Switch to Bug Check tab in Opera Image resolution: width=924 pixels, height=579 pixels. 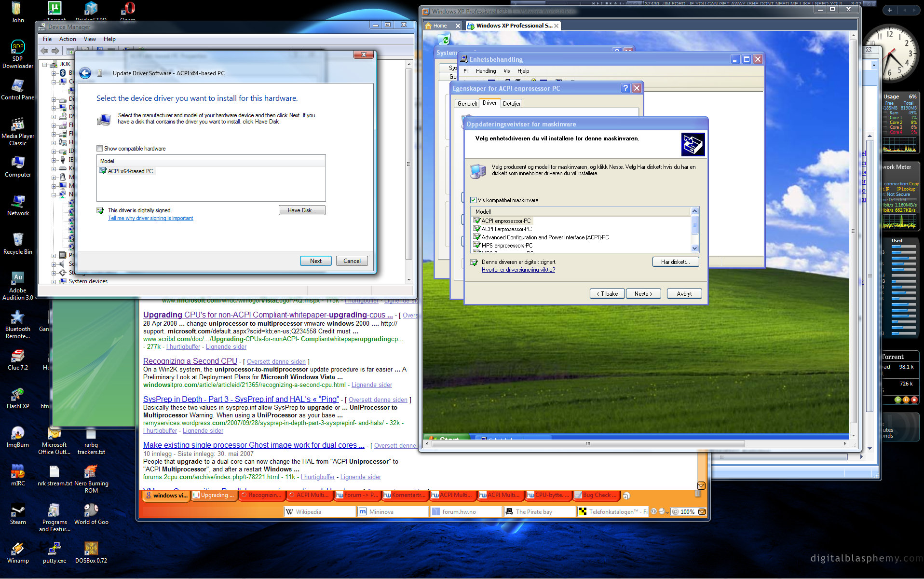596,495
